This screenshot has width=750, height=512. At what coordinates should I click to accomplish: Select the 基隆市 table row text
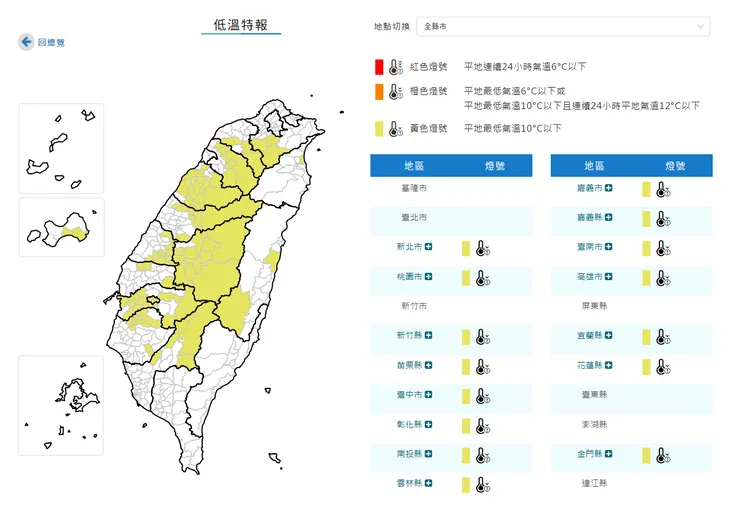414,188
